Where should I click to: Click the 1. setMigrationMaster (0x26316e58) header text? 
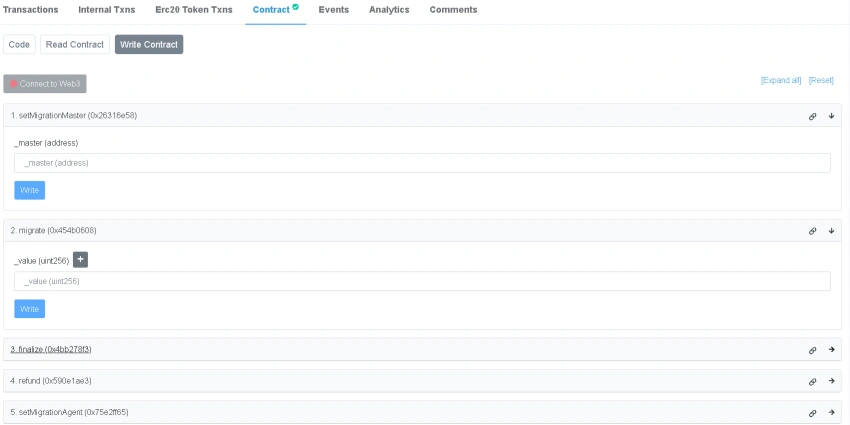(x=74, y=115)
